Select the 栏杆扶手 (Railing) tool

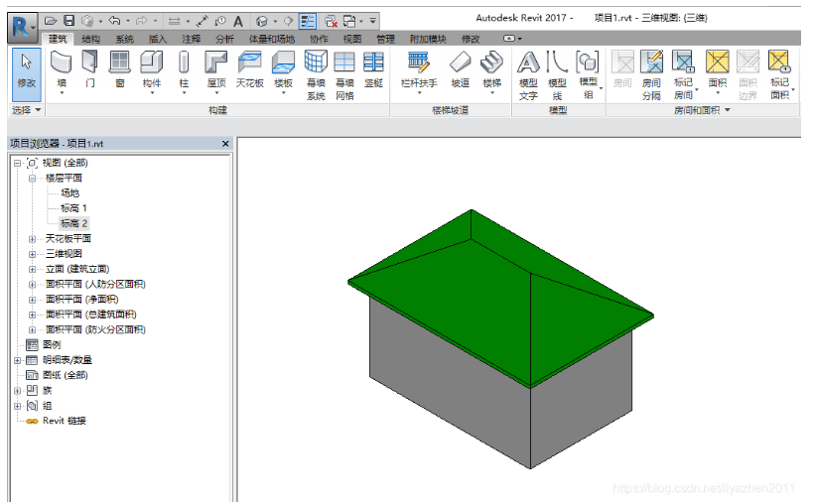click(x=419, y=71)
